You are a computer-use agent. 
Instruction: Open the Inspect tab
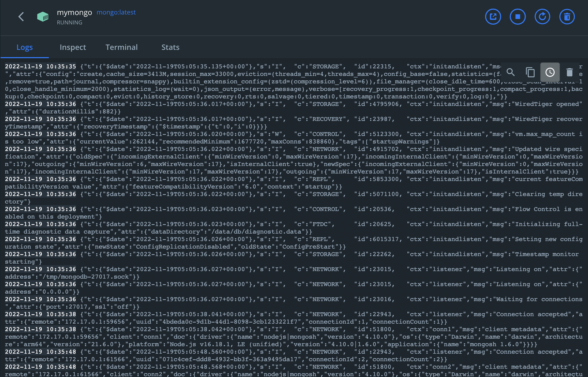(x=73, y=47)
